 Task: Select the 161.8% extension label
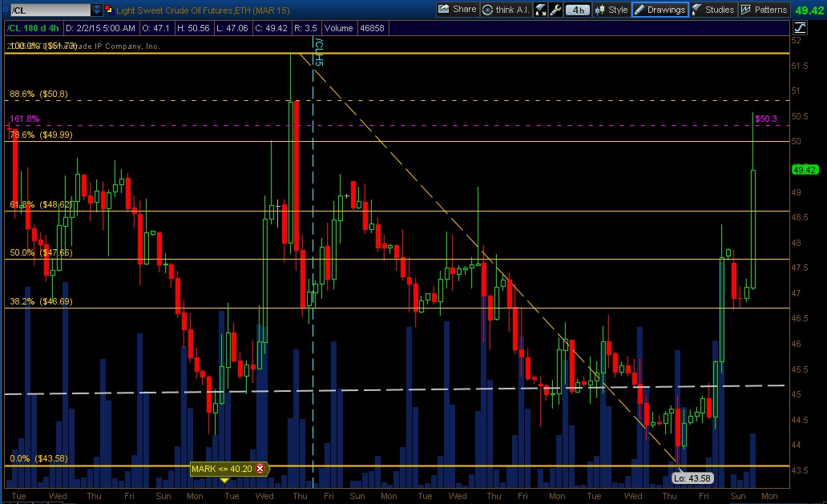[24, 119]
